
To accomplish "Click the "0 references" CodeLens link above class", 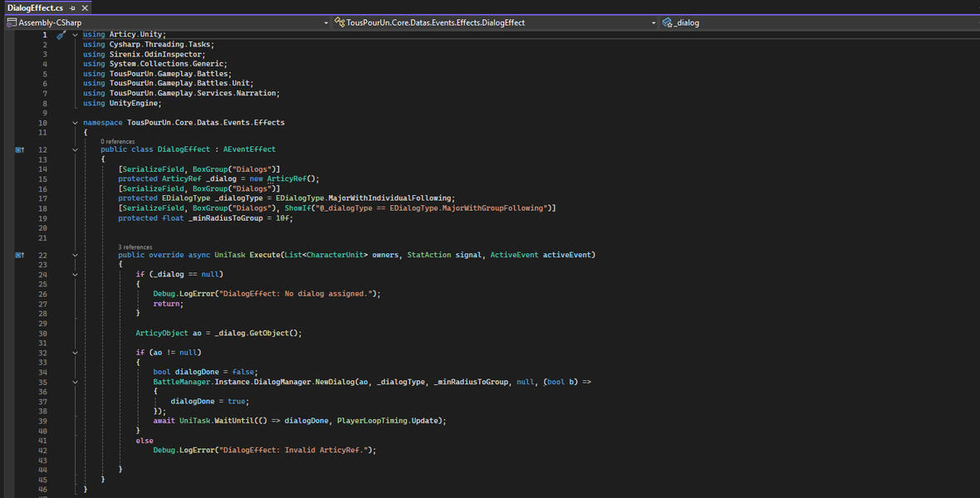I will (117, 142).
